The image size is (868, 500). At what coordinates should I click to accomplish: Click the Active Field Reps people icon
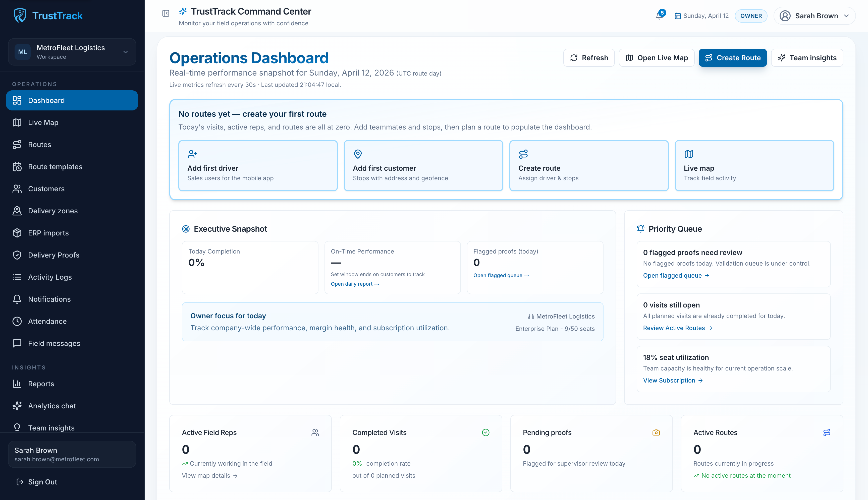coord(315,433)
